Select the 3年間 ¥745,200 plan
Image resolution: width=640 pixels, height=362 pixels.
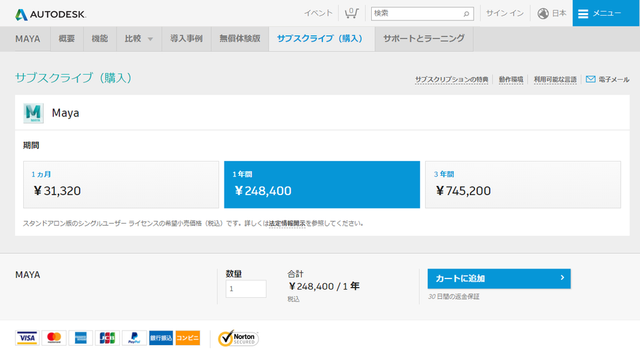[x=523, y=184]
